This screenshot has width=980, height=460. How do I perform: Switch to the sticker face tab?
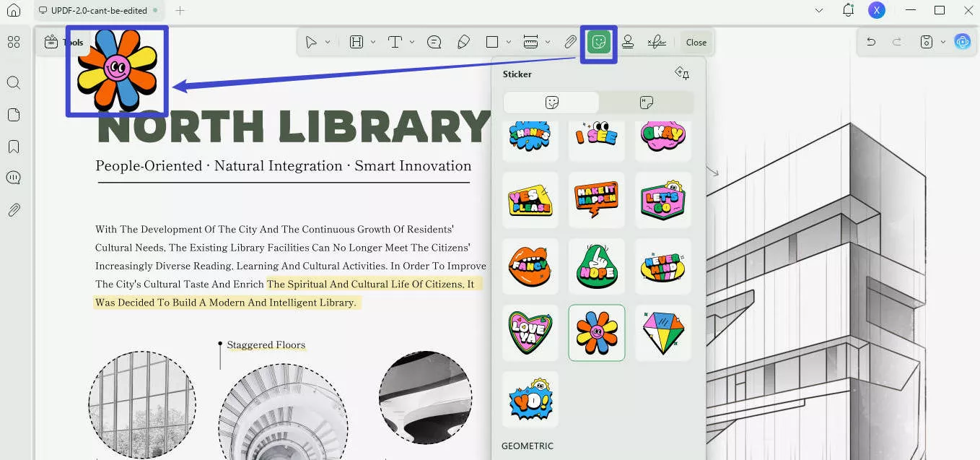pos(551,103)
